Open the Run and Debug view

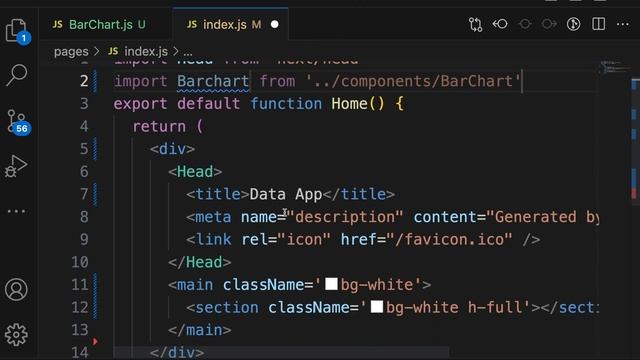click(x=16, y=166)
